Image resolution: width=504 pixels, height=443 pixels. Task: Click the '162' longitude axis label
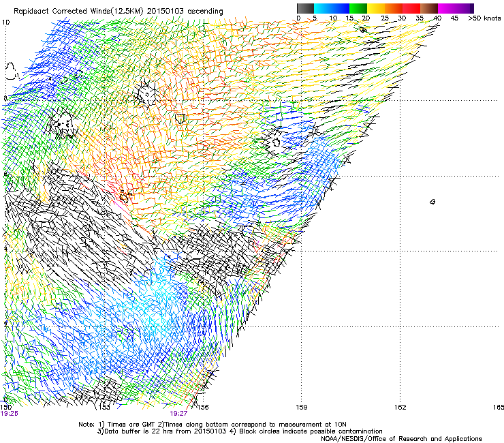[x=400, y=408]
